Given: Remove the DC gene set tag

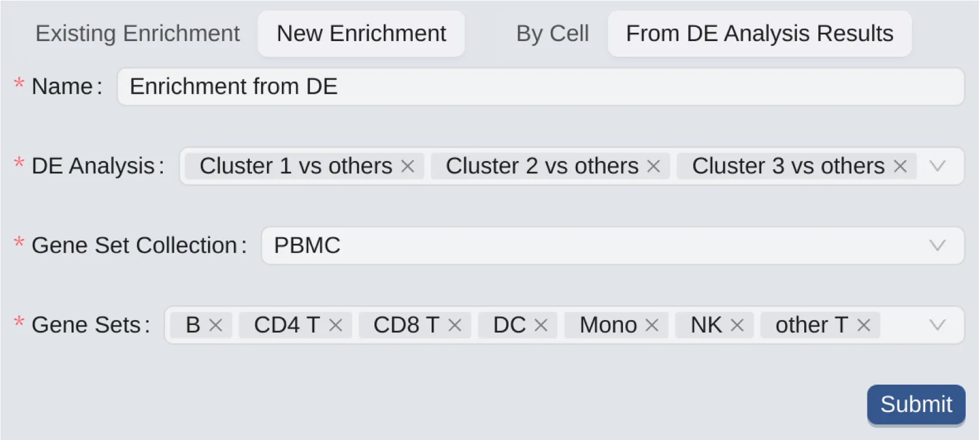Looking at the screenshot, I should pos(541,325).
